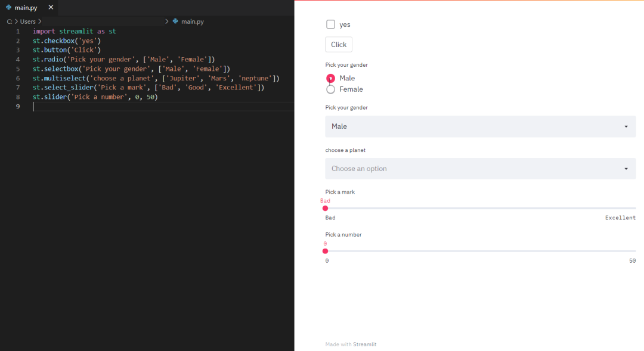Click the 'Pick your gender' label above the radio options

coord(346,65)
